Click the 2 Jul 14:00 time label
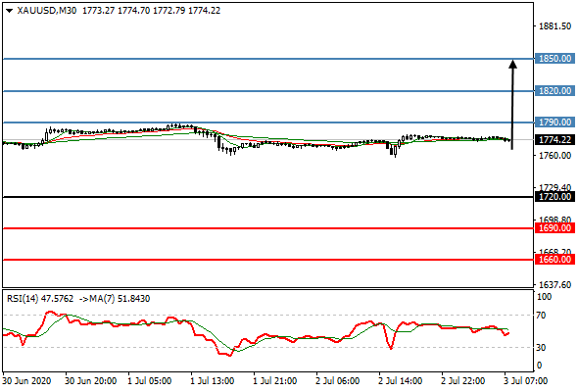Image resolution: width=578 pixels, height=392 pixels. pyautogui.click(x=400, y=381)
